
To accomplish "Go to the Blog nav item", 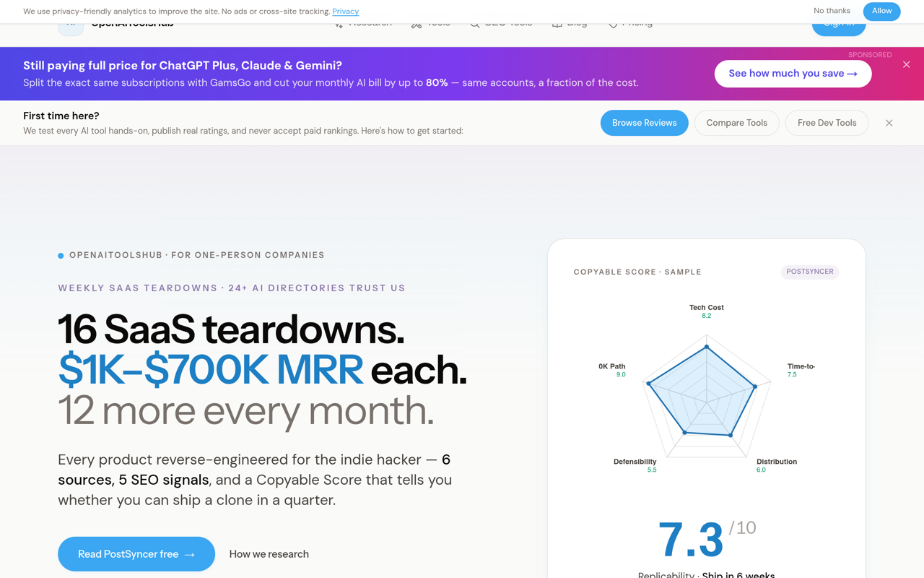I will pyautogui.click(x=570, y=26).
